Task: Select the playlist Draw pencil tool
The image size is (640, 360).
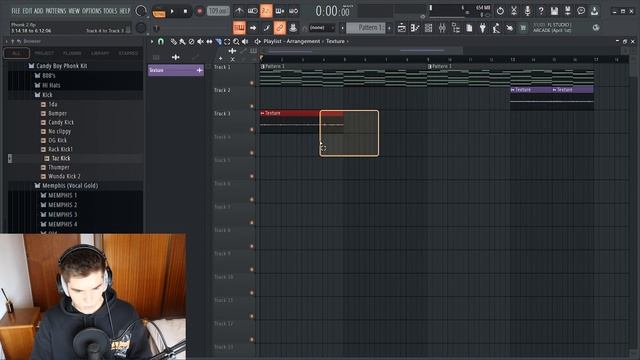Action: coord(173,41)
